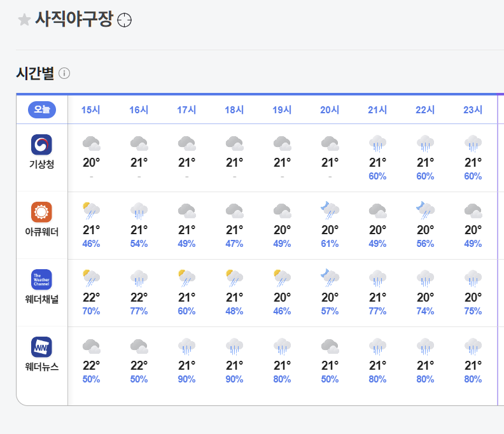
Task: Click the 아큐웨더 provider label
Action: click(x=41, y=232)
